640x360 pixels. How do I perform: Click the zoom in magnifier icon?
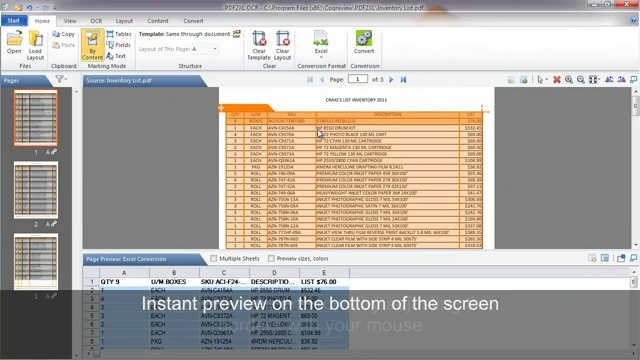[569, 80]
